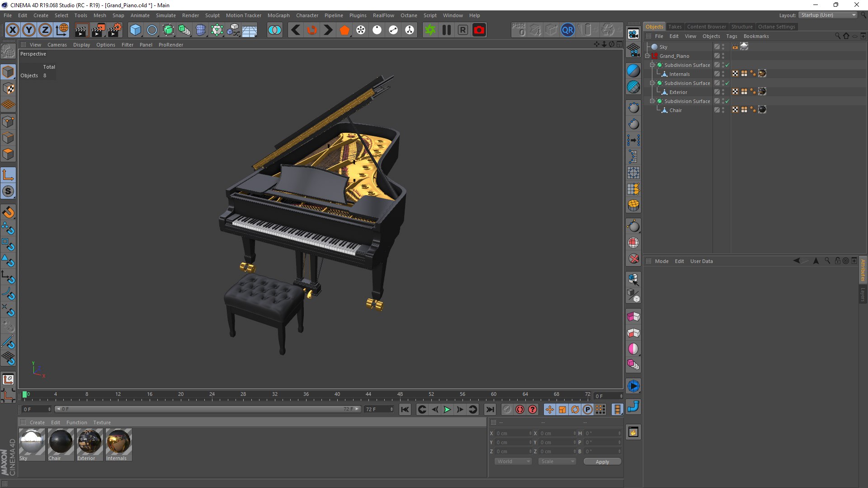
Task: Collapse the Grand_Piano tree node
Action: coord(647,56)
